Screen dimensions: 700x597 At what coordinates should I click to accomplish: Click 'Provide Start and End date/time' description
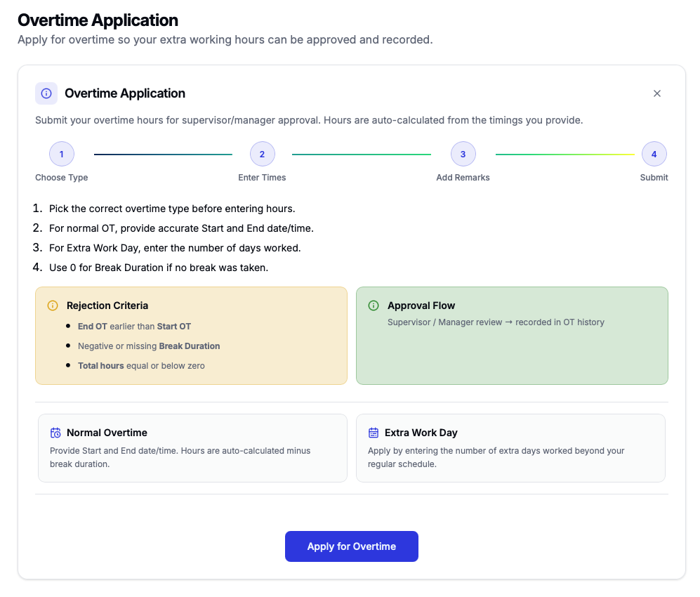(x=180, y=457)
